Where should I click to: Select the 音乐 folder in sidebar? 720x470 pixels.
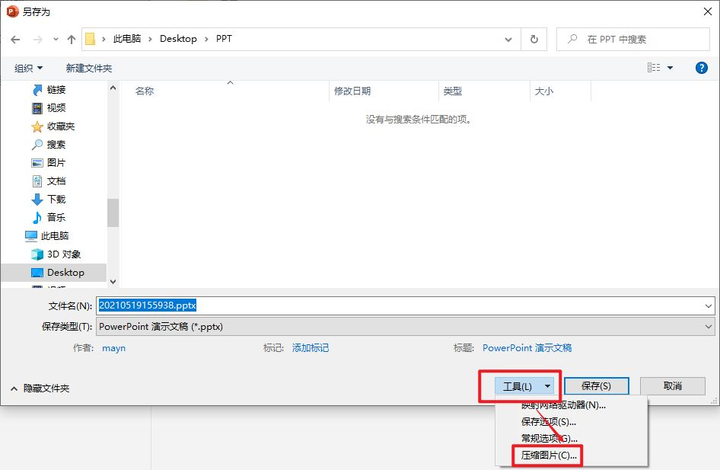(x=55, y=217)
